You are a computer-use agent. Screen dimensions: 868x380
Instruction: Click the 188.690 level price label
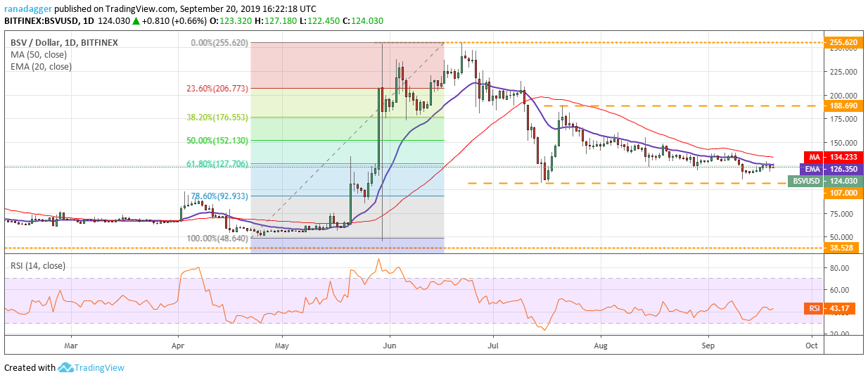point(842,106)
